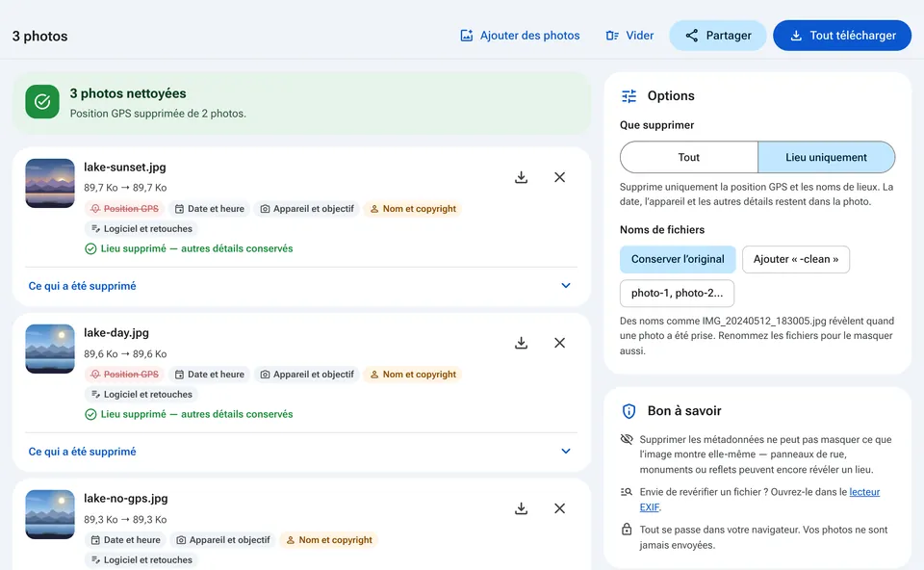Select the Lieu uniquement option

(826, 157)
